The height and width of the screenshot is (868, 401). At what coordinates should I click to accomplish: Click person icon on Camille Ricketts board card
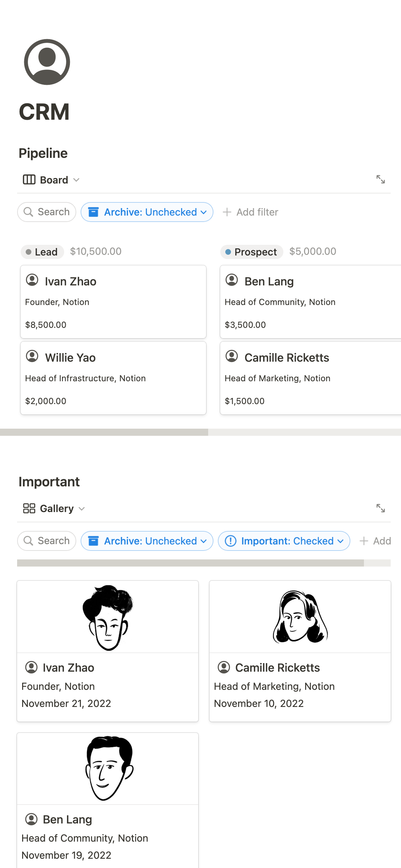click(x=232, y=356)
